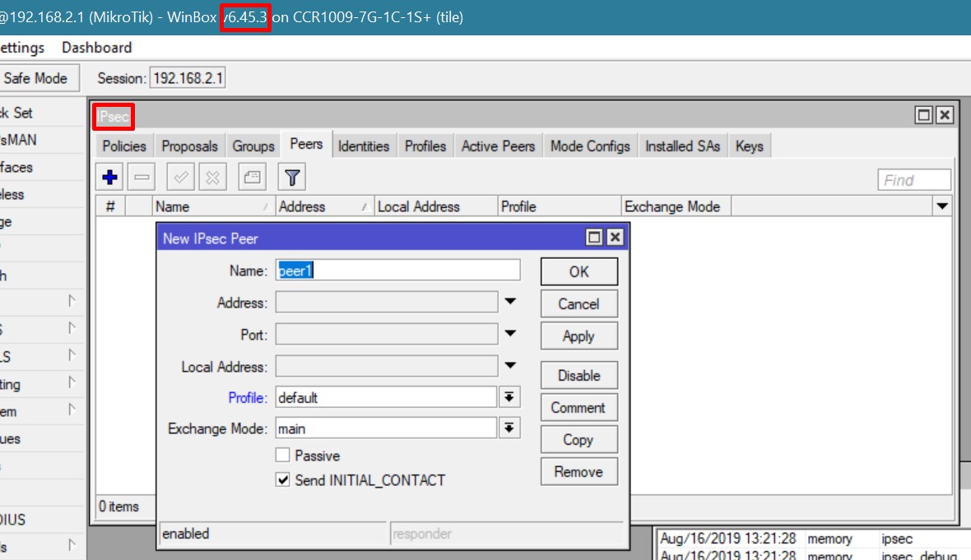Viewport: 971px width, 560px height.
Task: Apply the new peer settings
Action: pyautogui.click(x=578, y=336)
